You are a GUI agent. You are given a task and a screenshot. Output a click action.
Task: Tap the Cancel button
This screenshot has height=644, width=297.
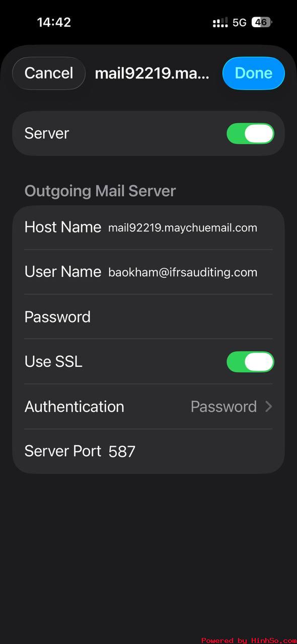click(49, 73)
